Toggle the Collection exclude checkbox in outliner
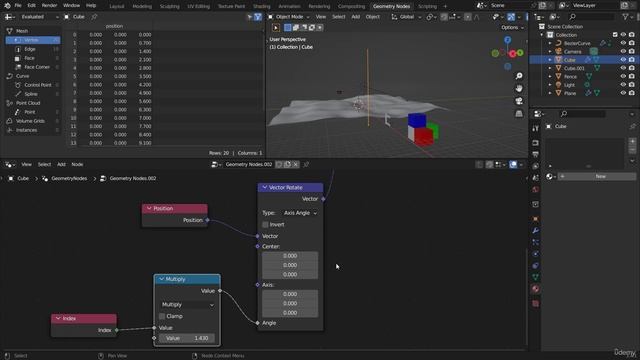 pyautogui.click(x=615, y=35)
